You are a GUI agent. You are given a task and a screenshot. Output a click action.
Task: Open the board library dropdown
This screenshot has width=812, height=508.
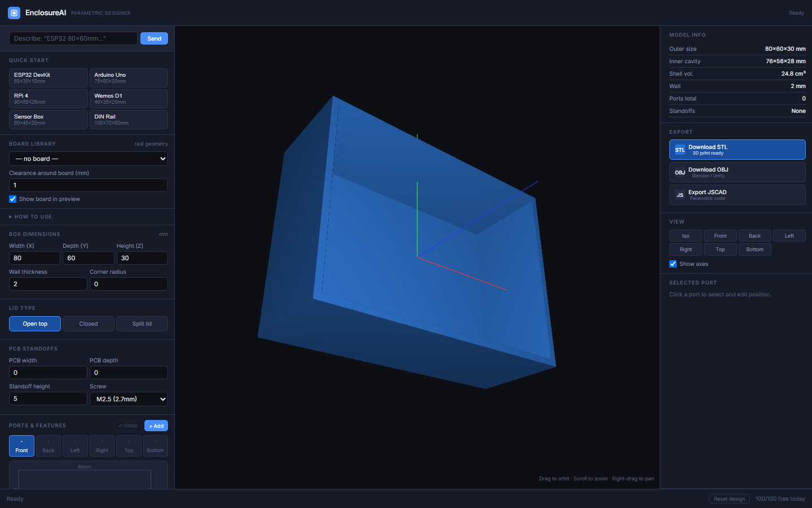89,159
